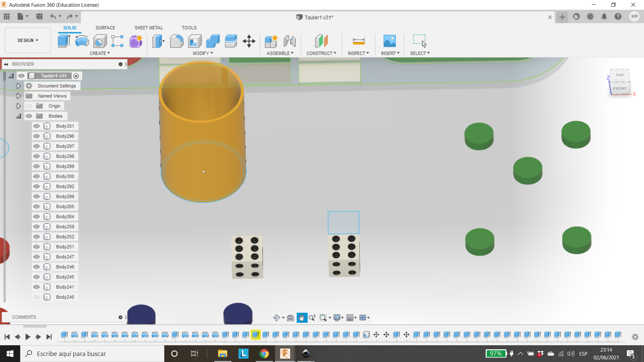Click the DESIGN dropdown button
This screenshot has width=644, height=362.
click(28, 40)
